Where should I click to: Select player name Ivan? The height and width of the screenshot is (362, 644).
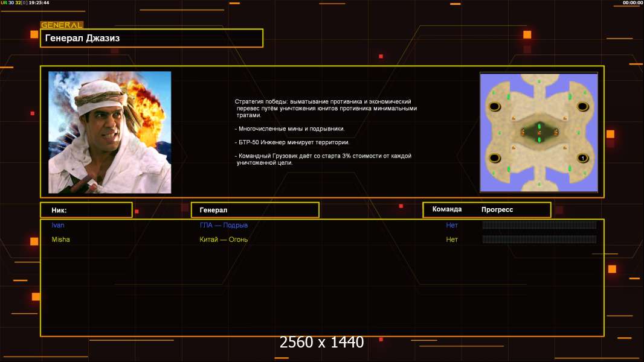click(x=58, y=225)
